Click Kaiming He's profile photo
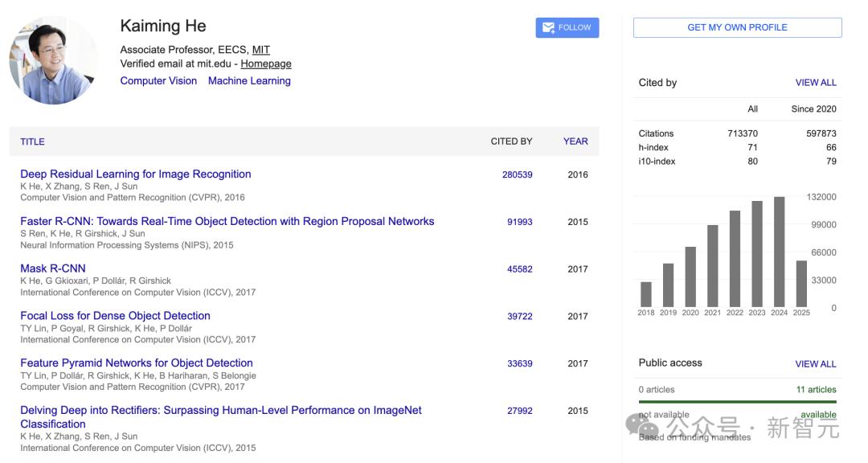 point(53,60)
